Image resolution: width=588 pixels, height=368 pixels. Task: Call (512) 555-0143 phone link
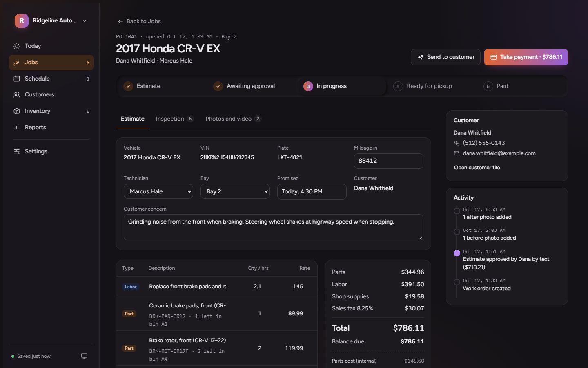(484, 143)
